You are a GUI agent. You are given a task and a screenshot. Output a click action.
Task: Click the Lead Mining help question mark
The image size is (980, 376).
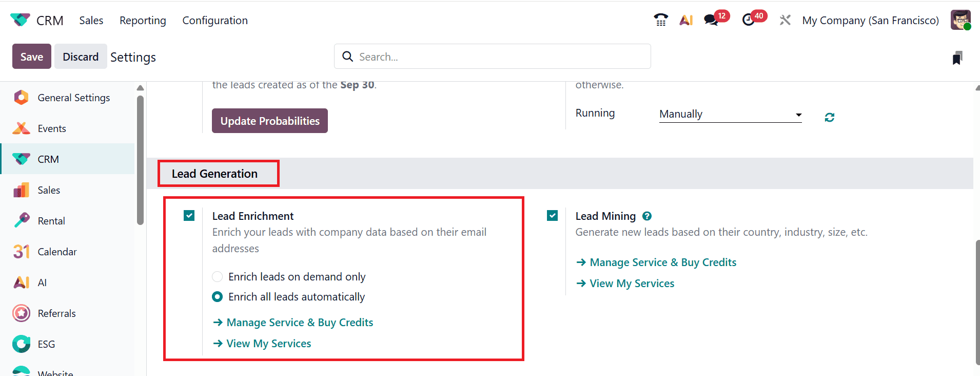coord(648,216)
